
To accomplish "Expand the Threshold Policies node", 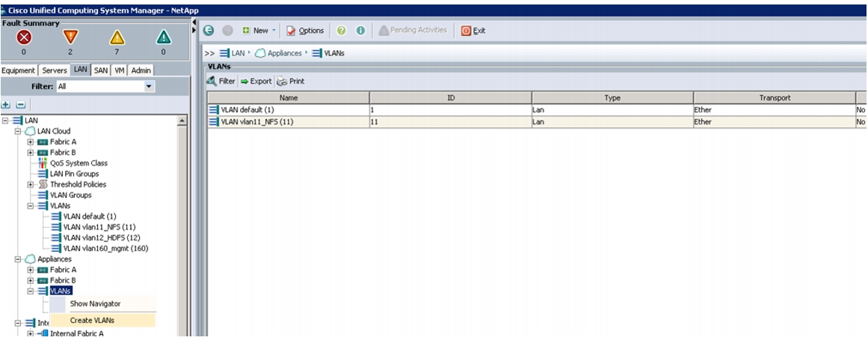I will coord(31,185).
